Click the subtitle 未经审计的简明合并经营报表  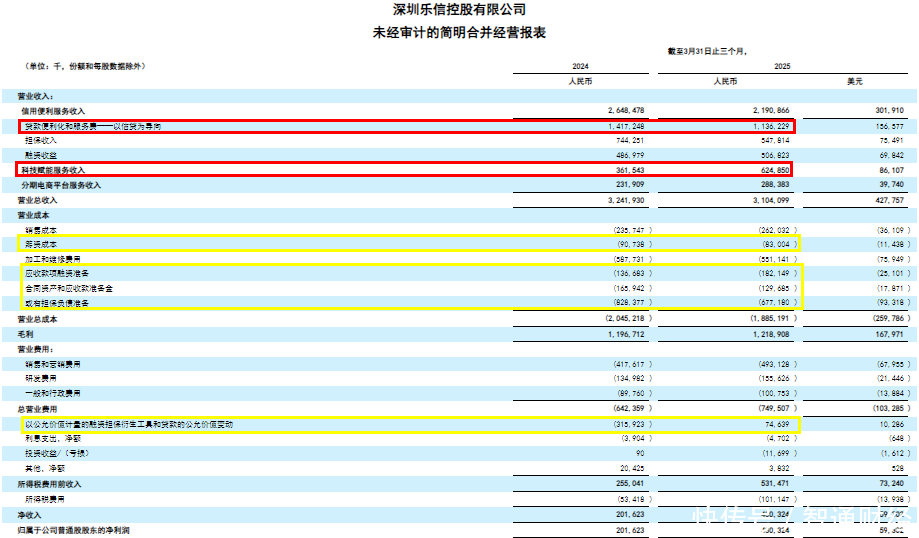click(x=459, y=32)
